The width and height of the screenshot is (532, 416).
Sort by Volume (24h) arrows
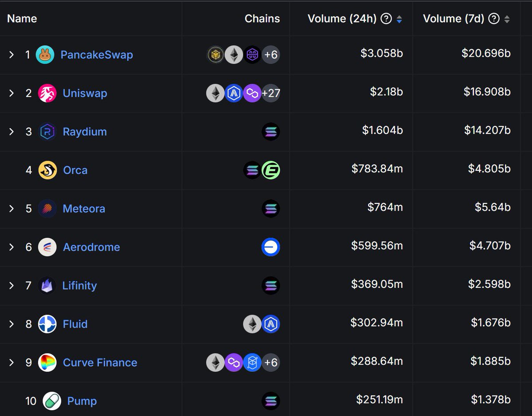[399, 19]
